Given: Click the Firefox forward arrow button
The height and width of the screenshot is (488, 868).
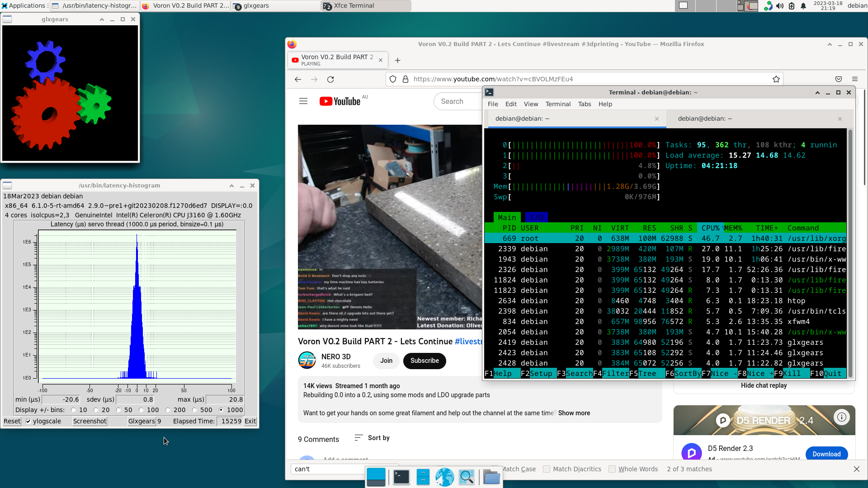Looking at the screenshot, I should click(x=314, y=79).
